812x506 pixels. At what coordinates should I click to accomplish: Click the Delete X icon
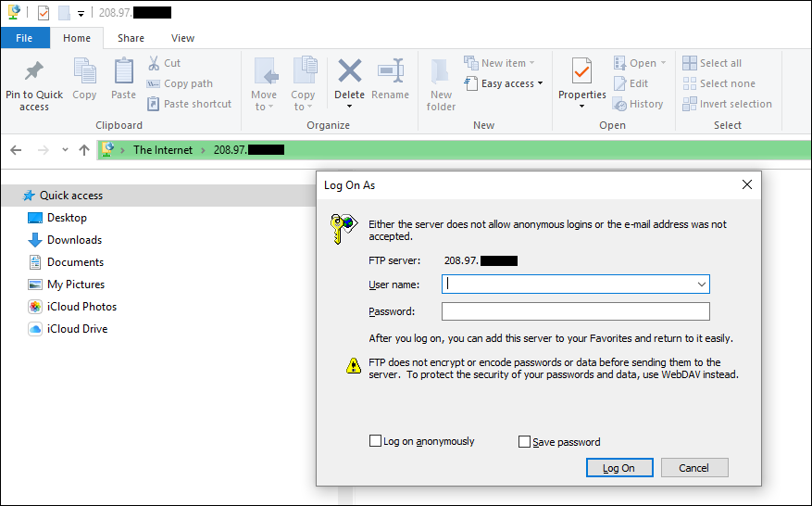350,71
